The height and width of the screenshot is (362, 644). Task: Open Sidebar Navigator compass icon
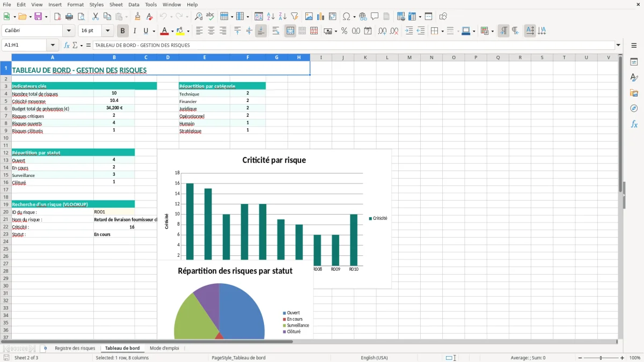(634, 108)
